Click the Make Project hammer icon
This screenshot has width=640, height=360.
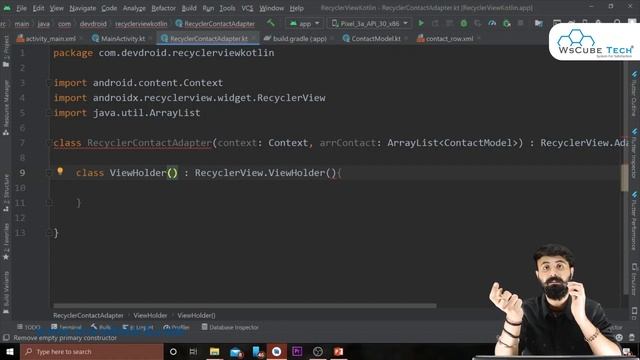[271, 23]
